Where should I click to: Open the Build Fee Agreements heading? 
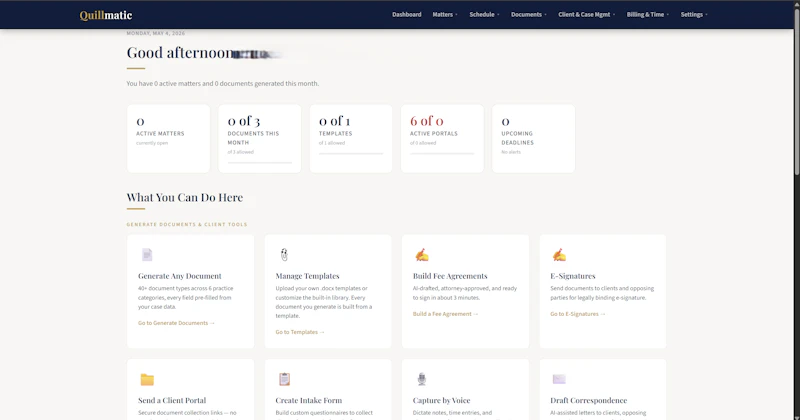450,276
